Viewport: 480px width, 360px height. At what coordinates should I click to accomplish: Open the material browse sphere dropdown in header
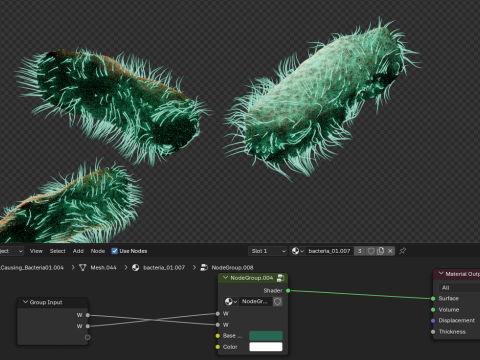click(298, 251)
